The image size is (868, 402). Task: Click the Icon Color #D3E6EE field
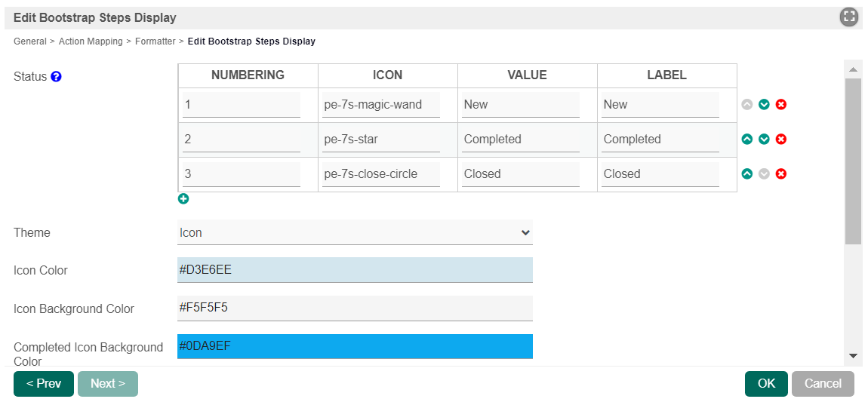coord(355,270)
